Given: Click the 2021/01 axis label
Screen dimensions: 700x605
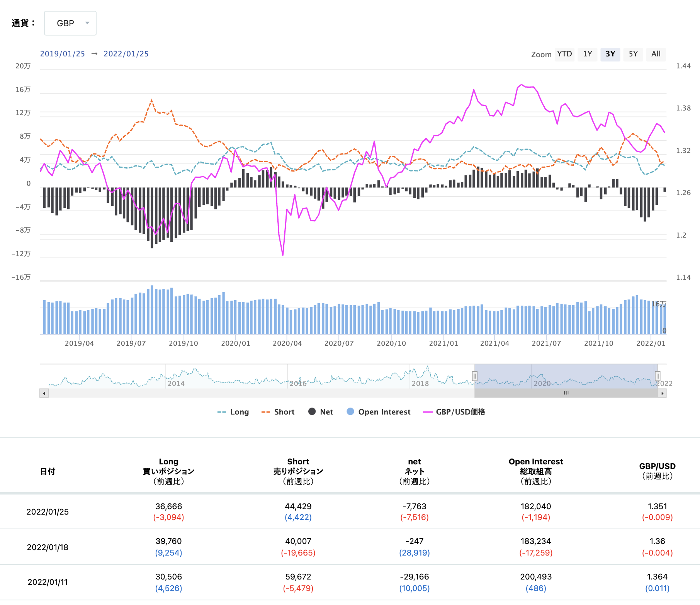Looking at the screenshot, I should point(443,343).
